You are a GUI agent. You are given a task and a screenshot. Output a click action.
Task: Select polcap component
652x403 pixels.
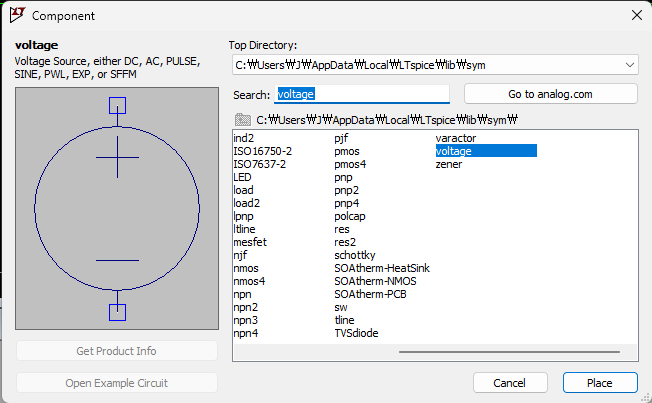[350, 216]
